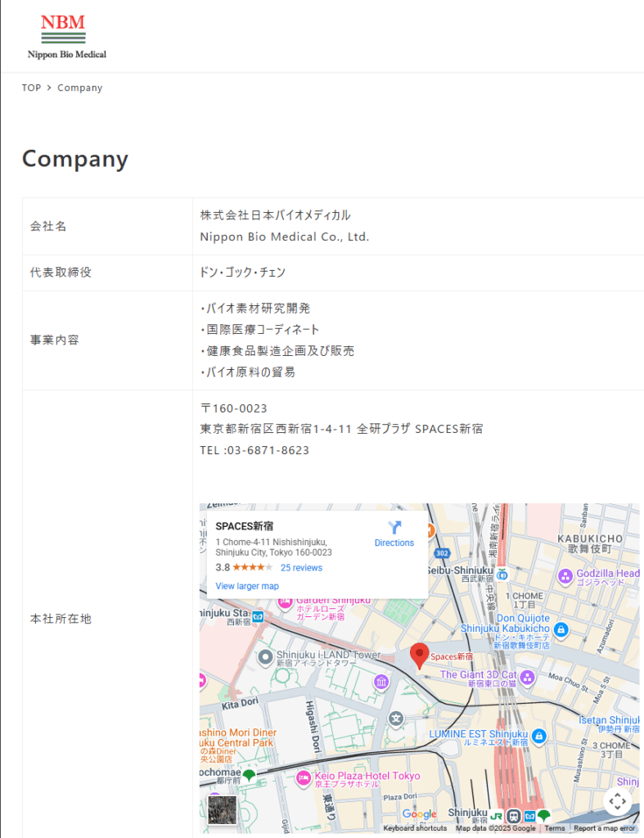Click the Godzilla Head purple marker

coord(565,577)
